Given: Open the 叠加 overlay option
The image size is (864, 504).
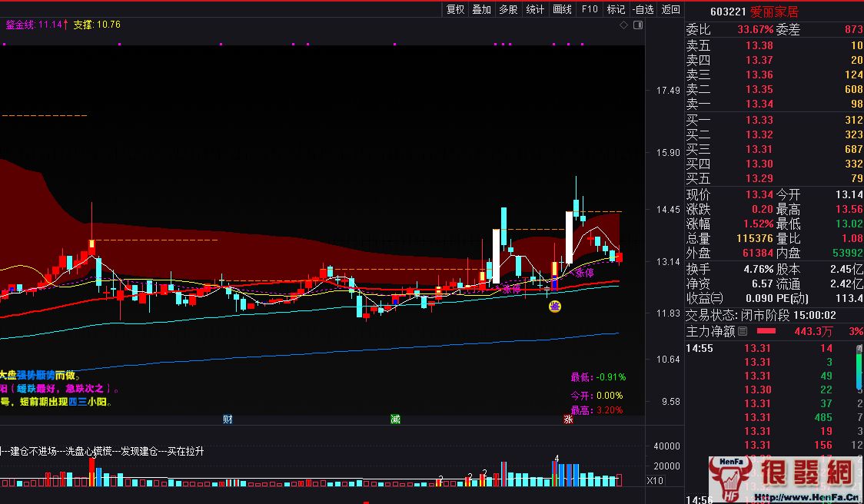Looking at the screenshot, I should coord(482,9).
